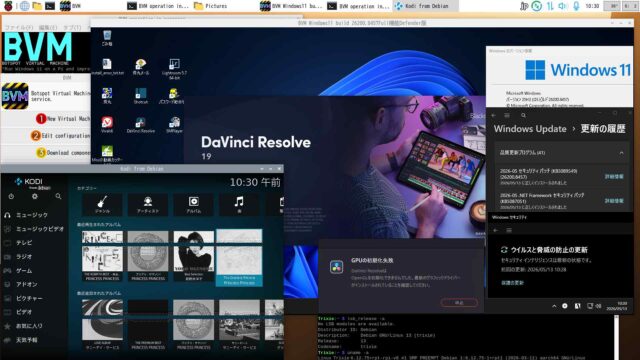
Task: Click Kodi power icon
Action: point(11,196)
